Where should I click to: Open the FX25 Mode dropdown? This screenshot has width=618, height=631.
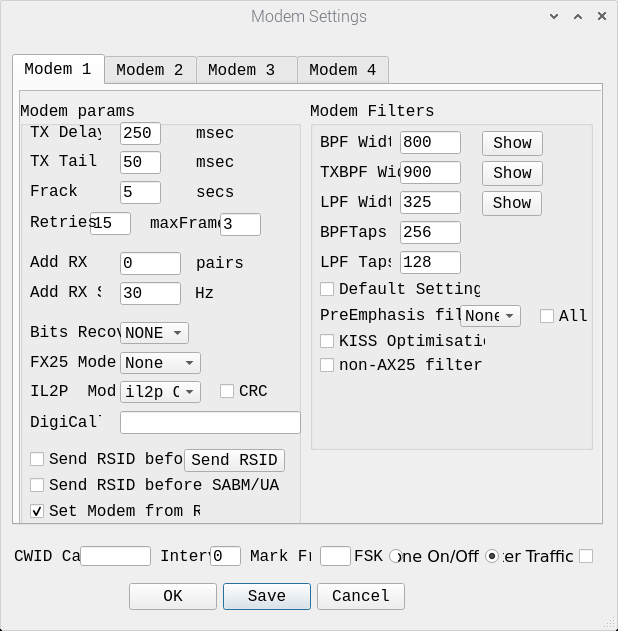(160, 363)
